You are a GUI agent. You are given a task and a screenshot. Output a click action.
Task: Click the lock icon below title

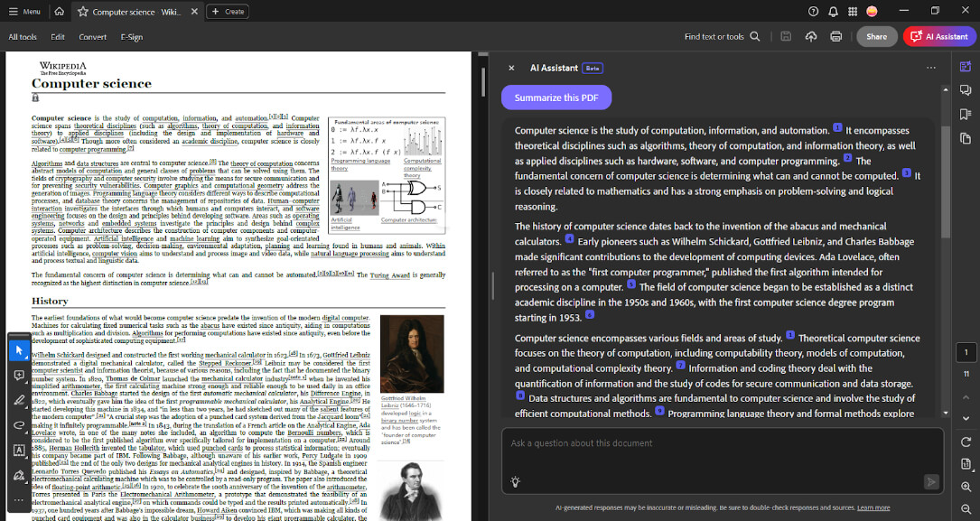click(x=35, y=98)
